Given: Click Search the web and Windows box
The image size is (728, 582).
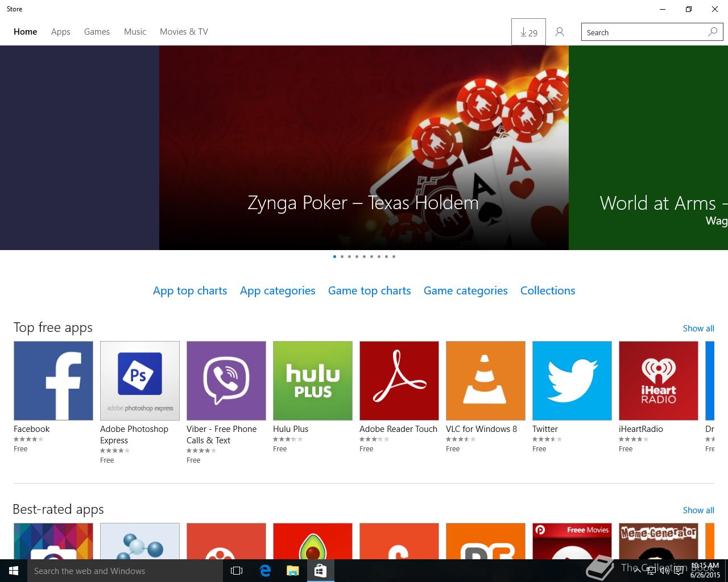Looking at the screenshot, I should (125, 571).
